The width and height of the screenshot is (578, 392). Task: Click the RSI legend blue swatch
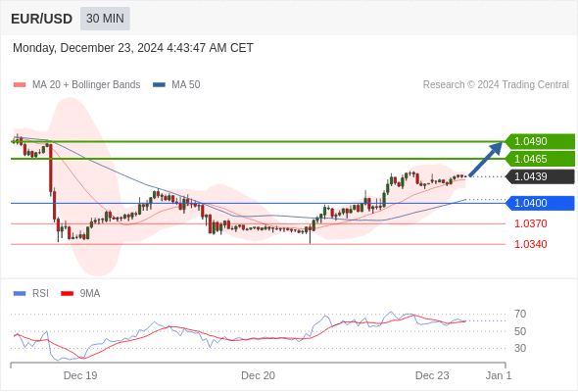20,294
